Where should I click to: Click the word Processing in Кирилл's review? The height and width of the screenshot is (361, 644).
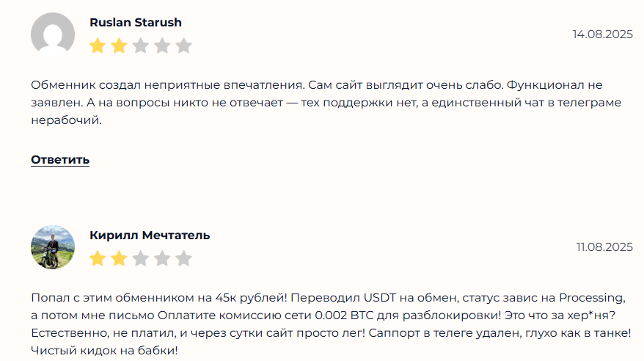[x=591, y=298]
